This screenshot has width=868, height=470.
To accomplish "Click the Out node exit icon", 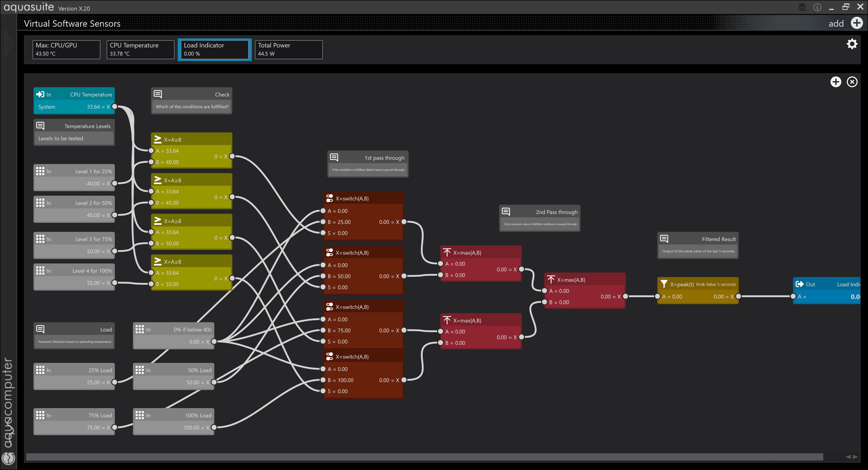I will [x=799, y=284].
